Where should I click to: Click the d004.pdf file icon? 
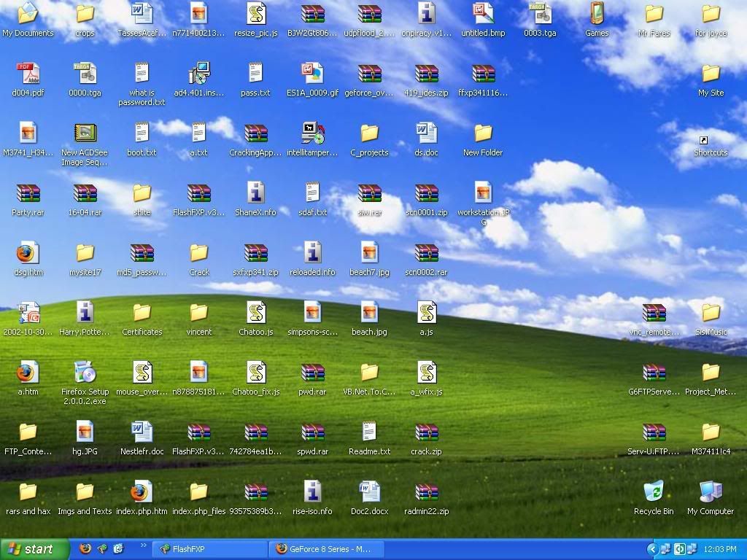pyautogui.click(x=28, y=74)
